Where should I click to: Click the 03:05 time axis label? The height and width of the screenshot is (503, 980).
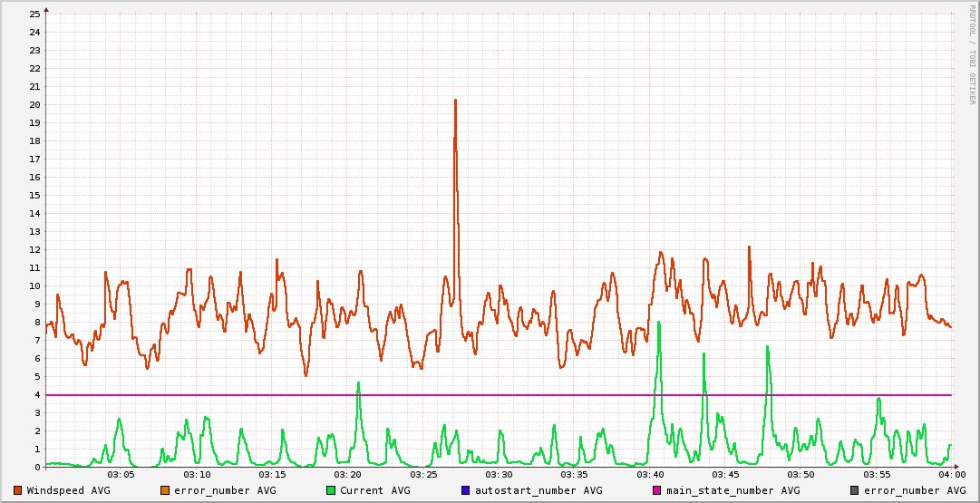(x=121, y=475)
